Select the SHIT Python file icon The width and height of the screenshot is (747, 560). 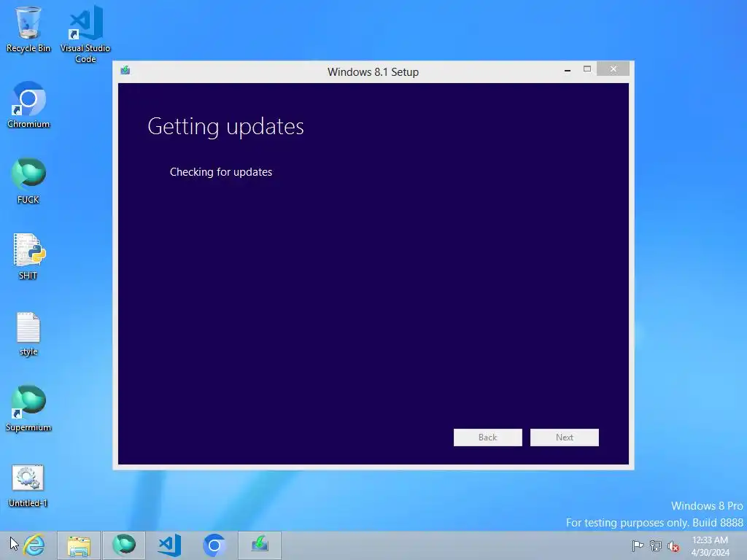coord(28,256)
